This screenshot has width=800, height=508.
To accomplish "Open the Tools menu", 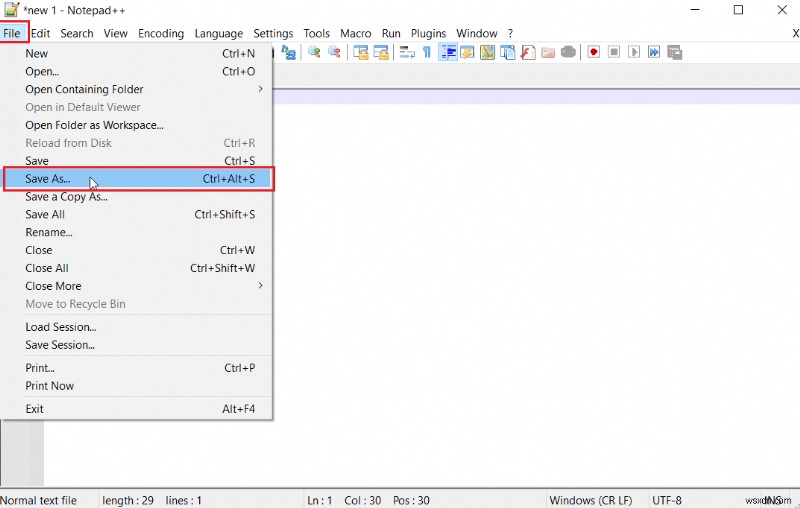I will click(x=316, y=33).
